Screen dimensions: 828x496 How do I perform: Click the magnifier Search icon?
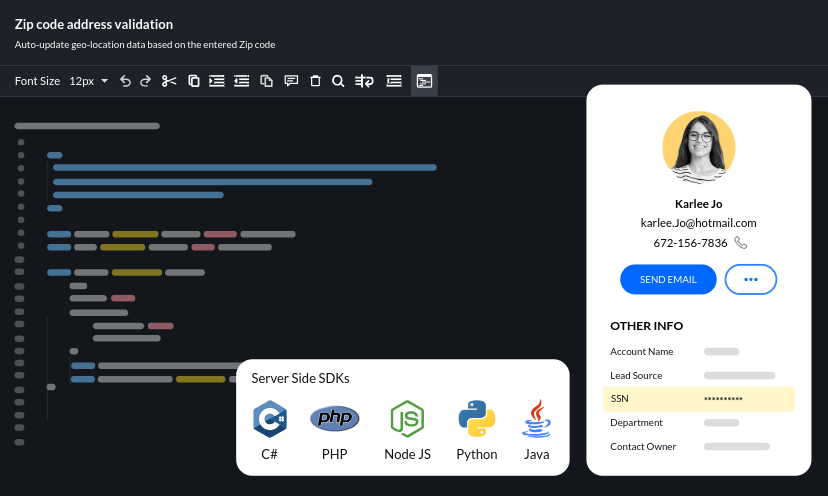[338, 81]
